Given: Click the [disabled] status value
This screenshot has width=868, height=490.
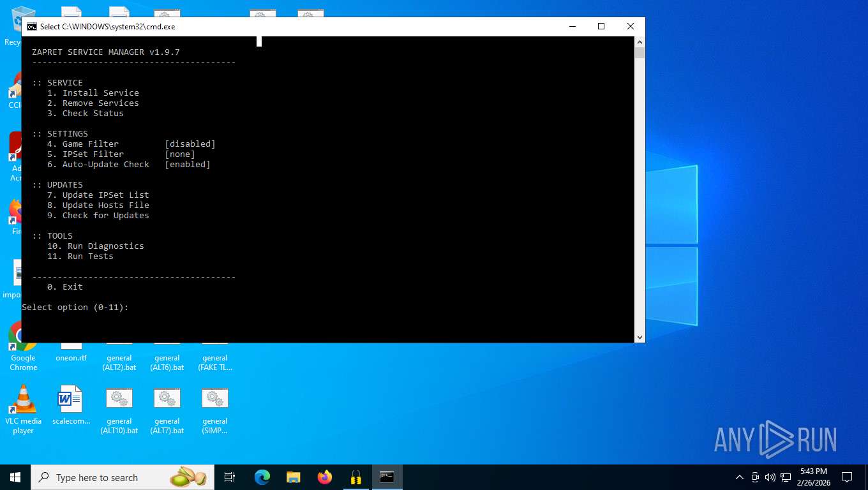Looking at the screenshot, I should (x=190, y=144).
